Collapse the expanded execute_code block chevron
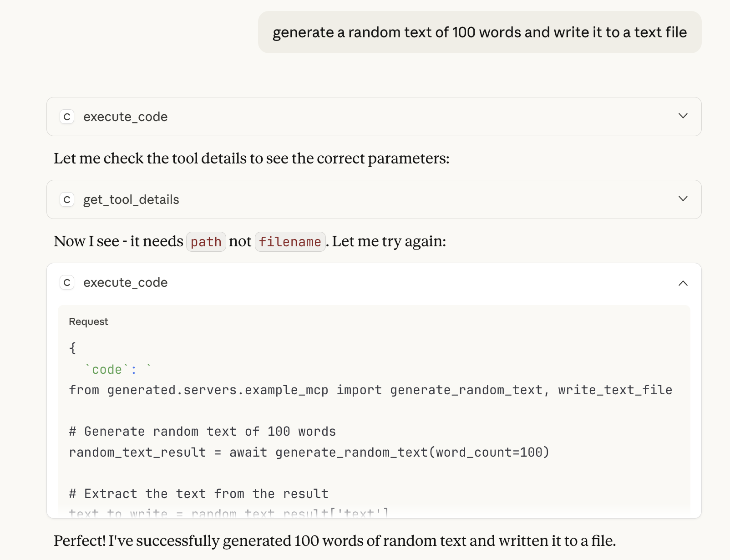The width and height of the screenshot is (730, 560). [683, 283]
